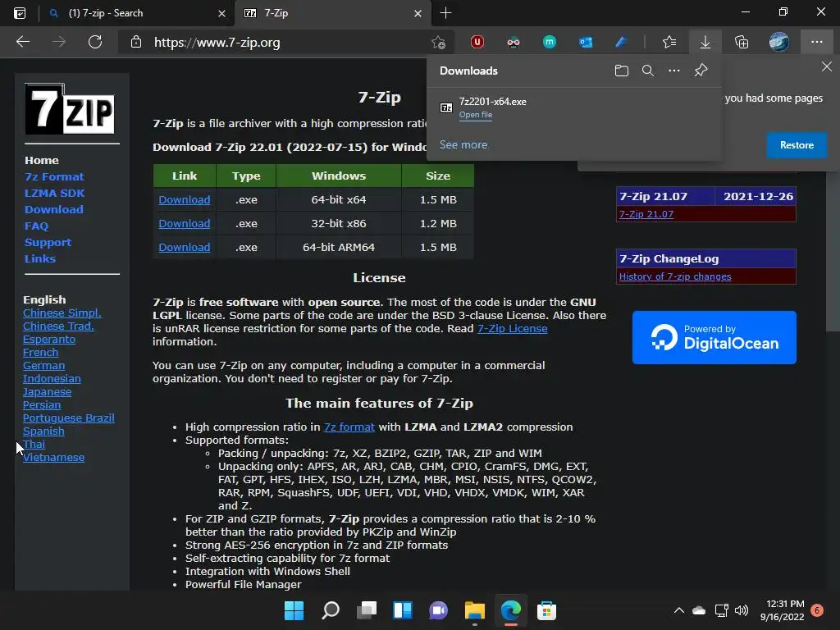This screenshot has height=630, width=840.
Task: Download the 64-bit ARM64 .exe
Action: pyautogui.click(x=185, y=247)
